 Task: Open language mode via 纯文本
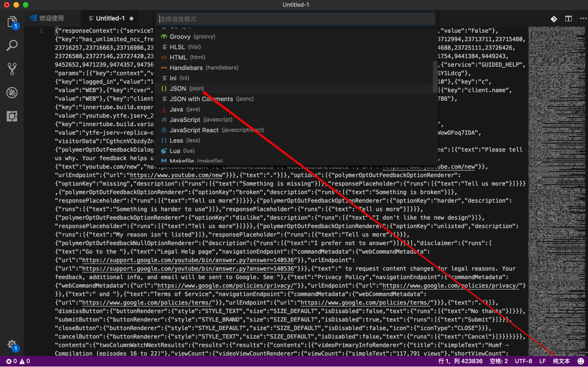[x=562, y=361]
